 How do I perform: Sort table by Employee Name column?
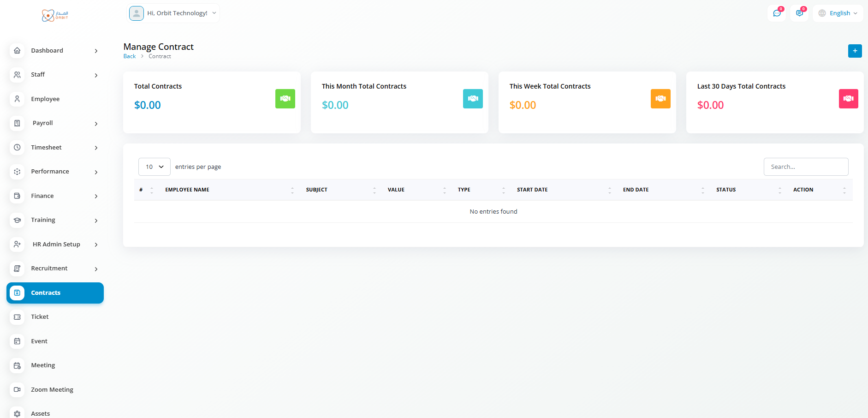click(187, 190)
